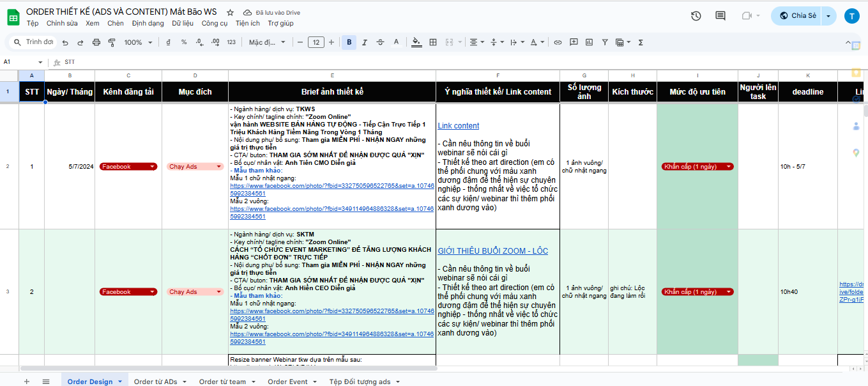Open the Share button's dropdown arrow
Viewport: 868px width, 386px height.
[828, 16]
